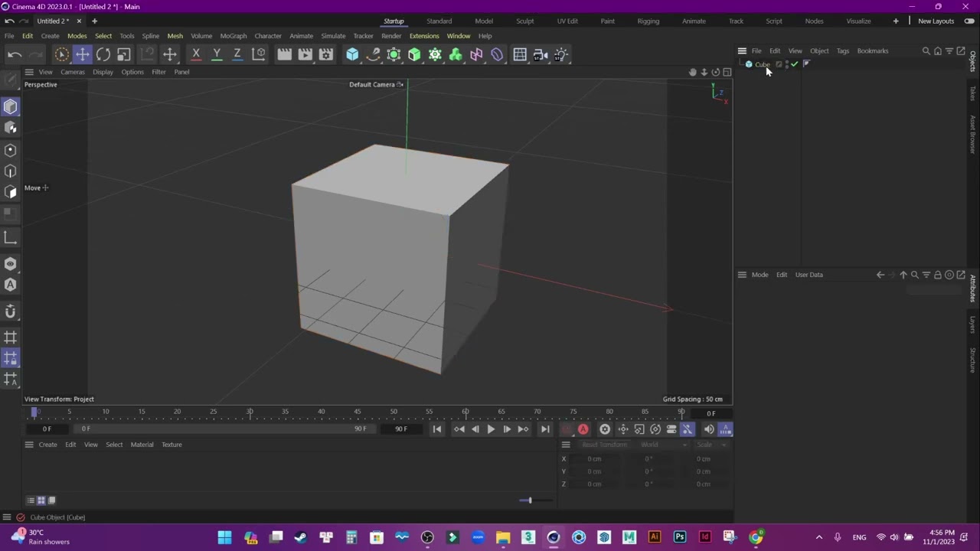Click the Floor grid icon in toolbar
Image resolution: width=980 pixels, height=551 pixels.
520,54
